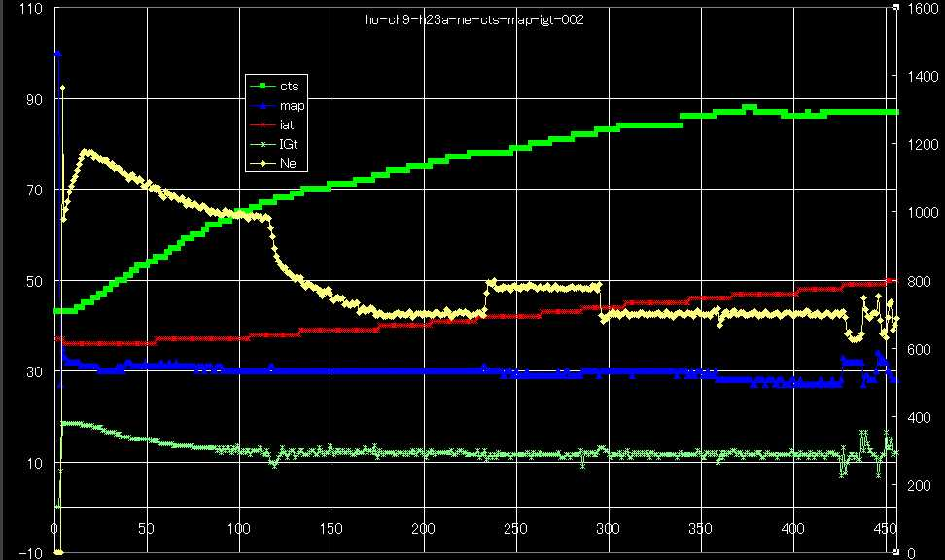The image size is (945, 560).
Task: Click left axis label 10
Action: click(34, 463)
